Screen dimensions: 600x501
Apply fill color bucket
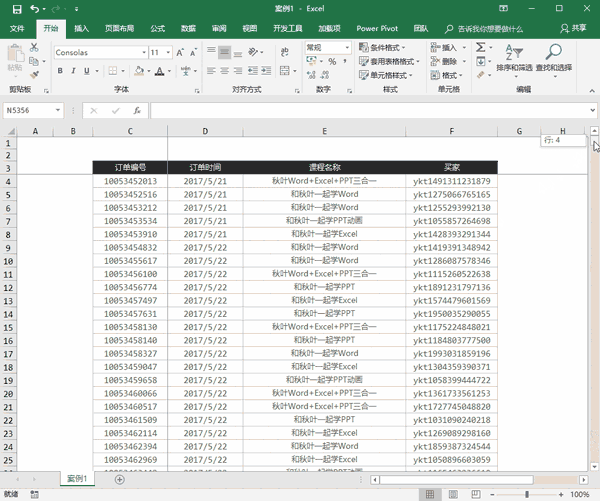point(139,71)
